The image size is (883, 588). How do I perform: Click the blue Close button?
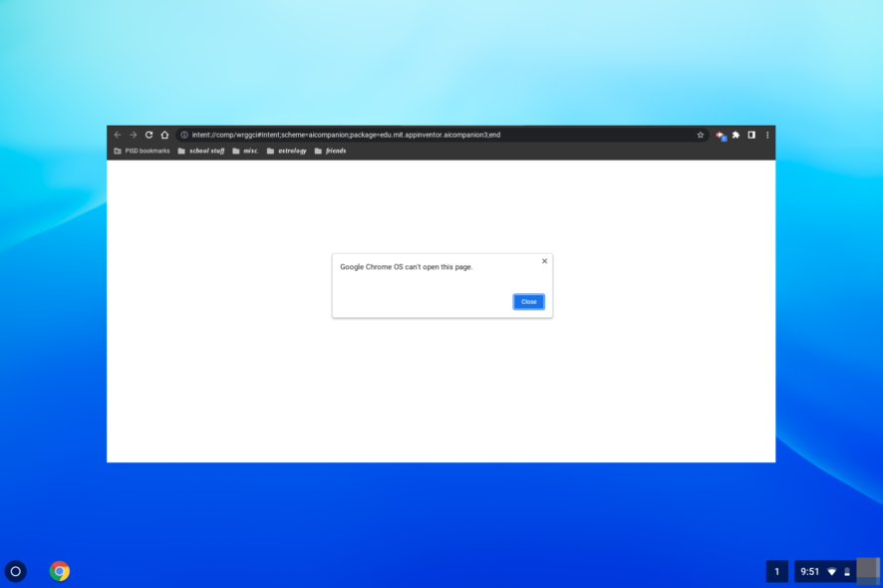pyautogui.click(x=529, y=302)
